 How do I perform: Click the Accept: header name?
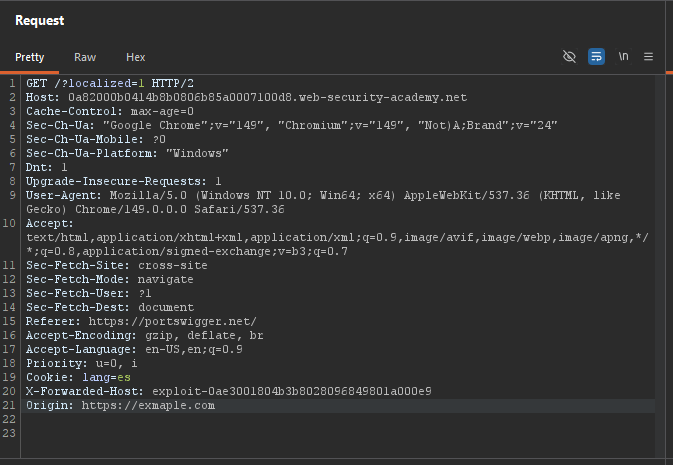coord(50,223)
